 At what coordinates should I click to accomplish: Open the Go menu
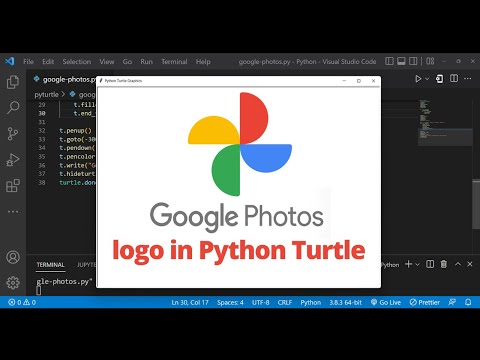pos(127,62)
